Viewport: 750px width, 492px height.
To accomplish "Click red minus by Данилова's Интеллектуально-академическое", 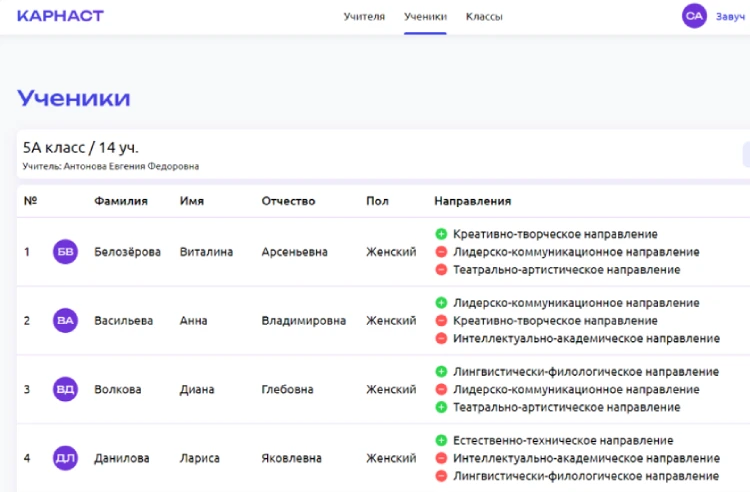I will coord(441,458).
